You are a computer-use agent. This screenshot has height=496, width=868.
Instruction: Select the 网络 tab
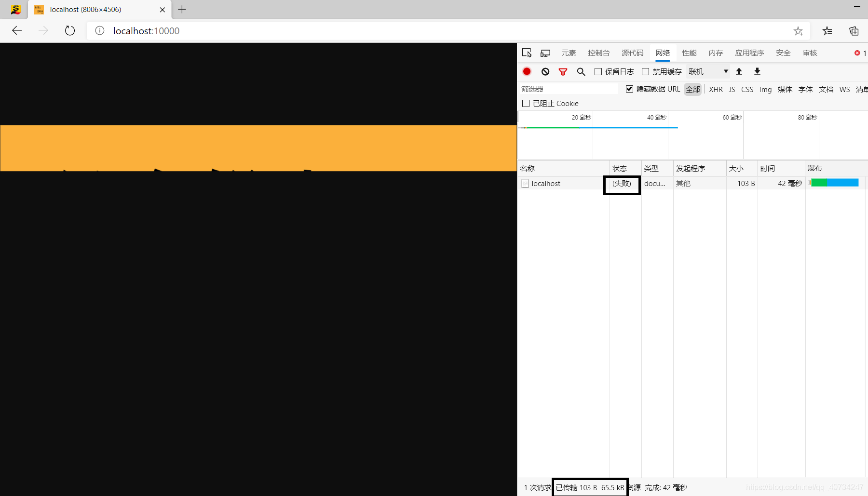pos(663,53)
